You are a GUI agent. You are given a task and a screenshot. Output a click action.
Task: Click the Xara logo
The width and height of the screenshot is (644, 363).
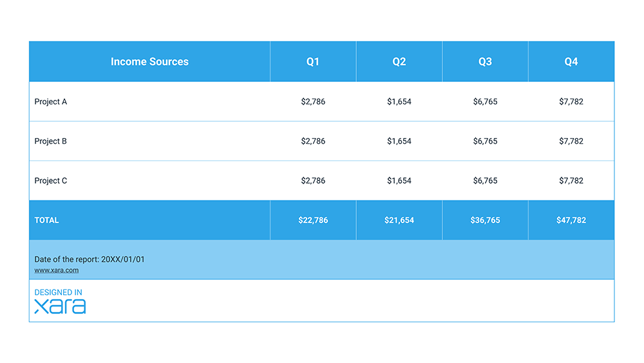pos(60,306)
